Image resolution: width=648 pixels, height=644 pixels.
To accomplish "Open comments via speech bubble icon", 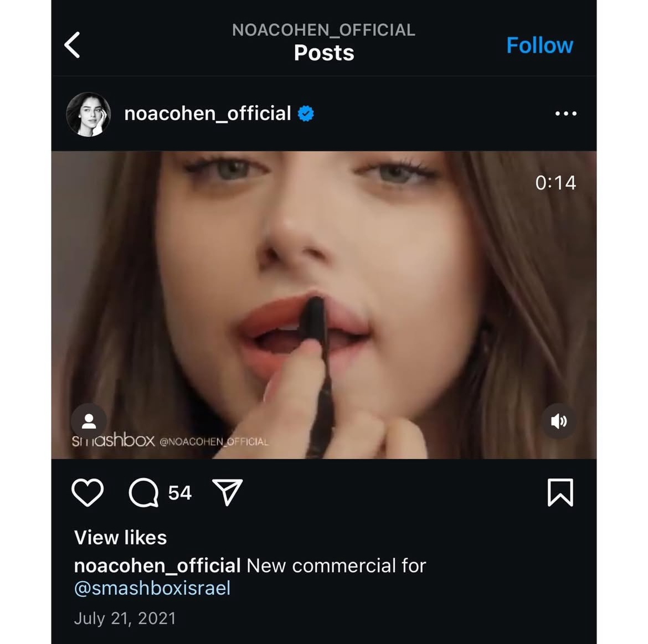I will 144,492.
